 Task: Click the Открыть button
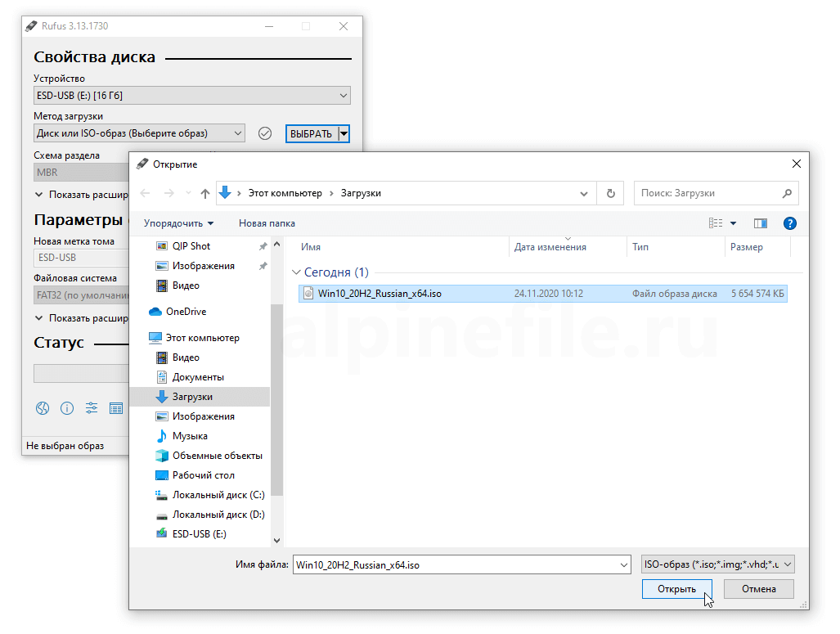pos(676,589)
